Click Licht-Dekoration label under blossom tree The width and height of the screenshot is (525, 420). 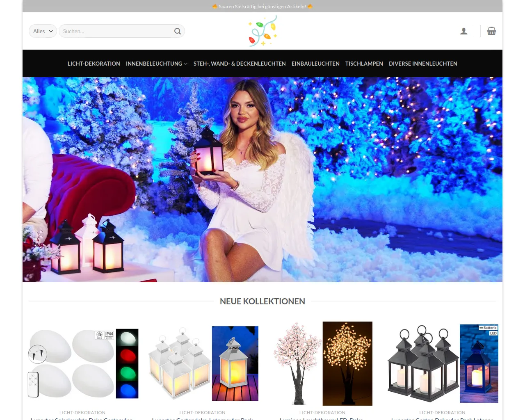(322, 413)
